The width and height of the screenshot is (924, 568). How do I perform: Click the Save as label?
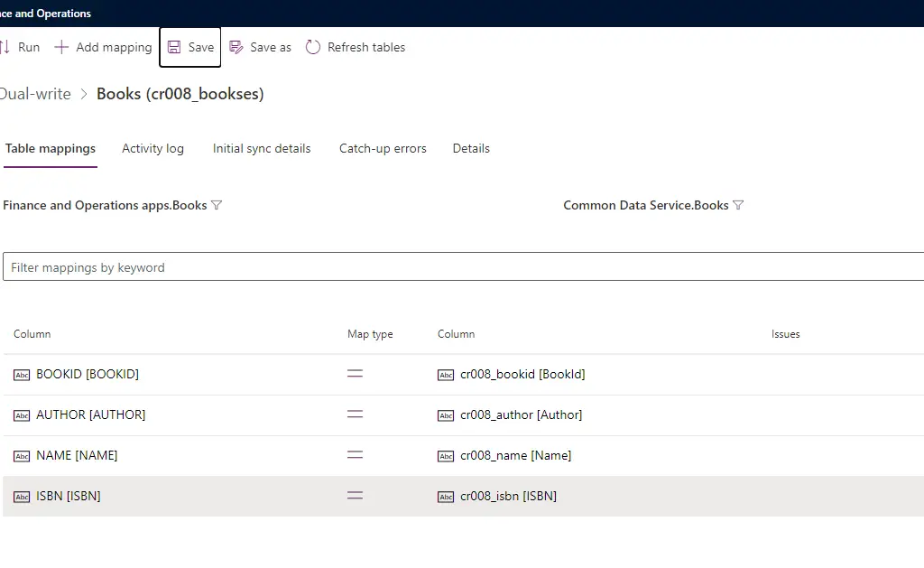tap(271, 47)
